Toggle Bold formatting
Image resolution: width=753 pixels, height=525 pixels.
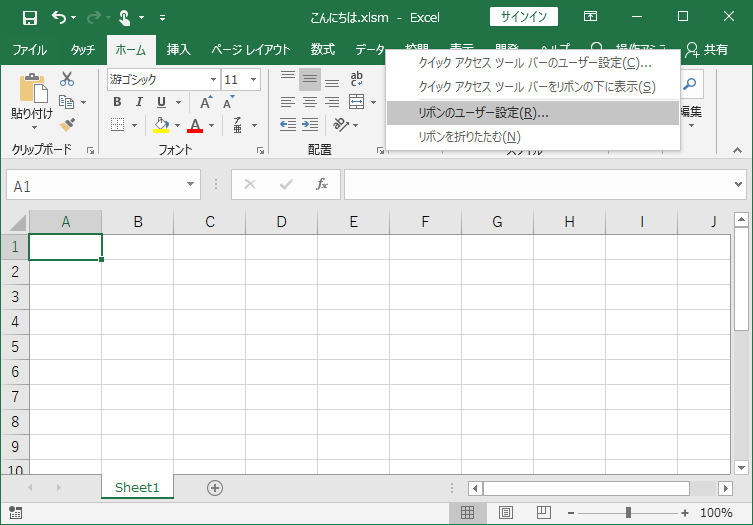[x=117, y=102]
